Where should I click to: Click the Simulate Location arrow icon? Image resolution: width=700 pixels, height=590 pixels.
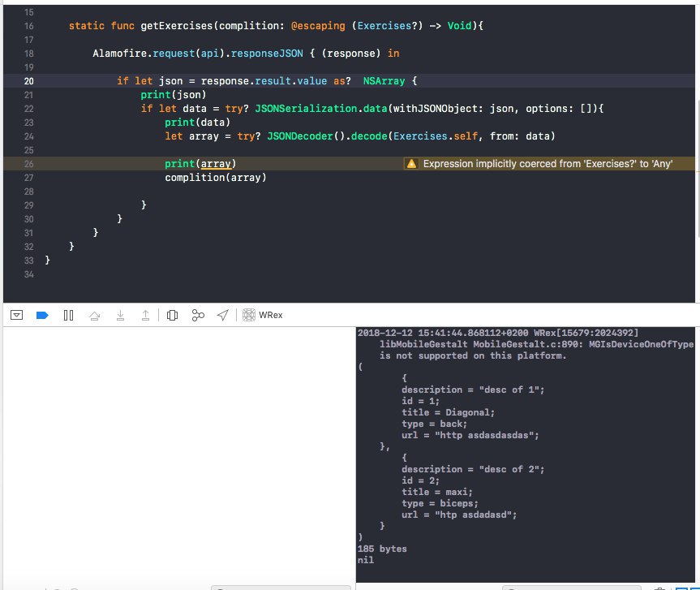pyautogui.click(x=223, y=316)
